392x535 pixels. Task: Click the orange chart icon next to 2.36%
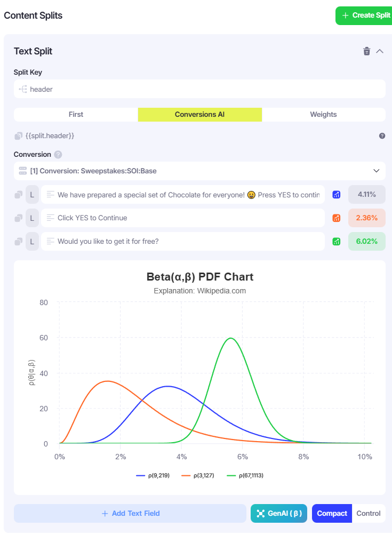[x=337, y=218]
